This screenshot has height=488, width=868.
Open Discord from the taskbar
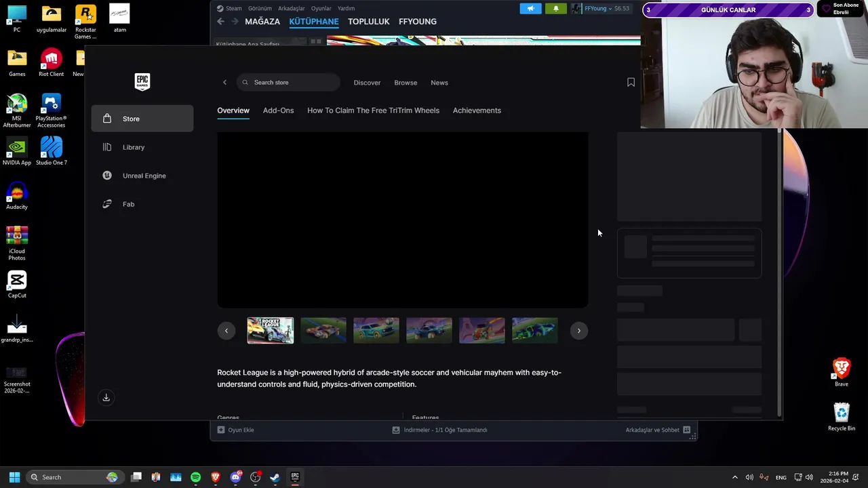(x=235, y=477)
